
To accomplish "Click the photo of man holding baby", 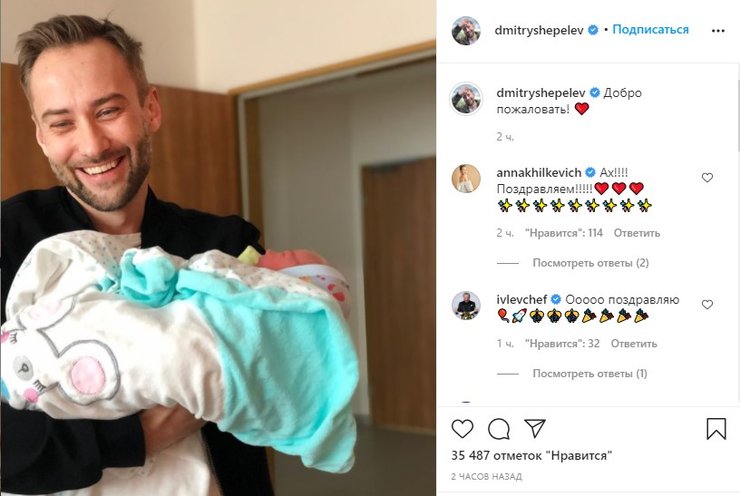I will click(x=218, y=248).
